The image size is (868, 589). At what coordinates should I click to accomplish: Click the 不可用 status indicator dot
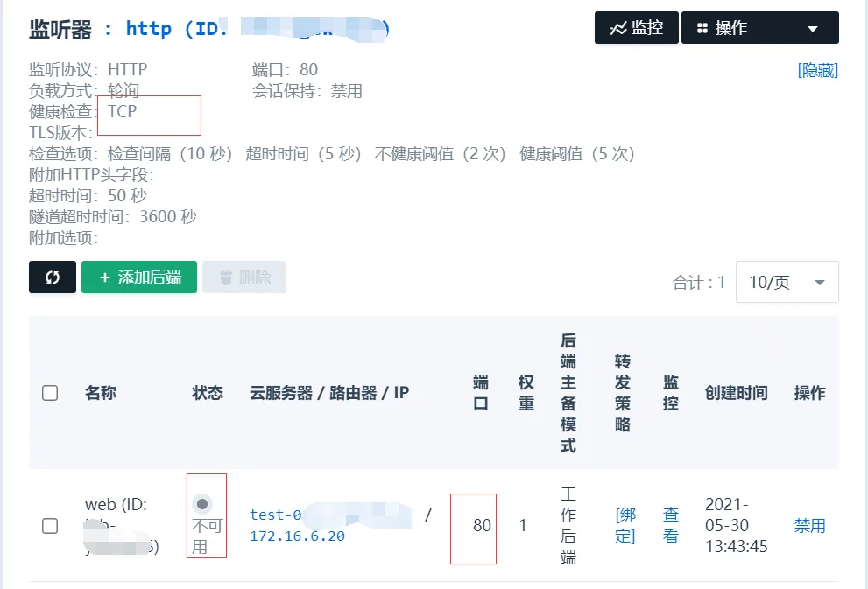[x=203, y=504]
